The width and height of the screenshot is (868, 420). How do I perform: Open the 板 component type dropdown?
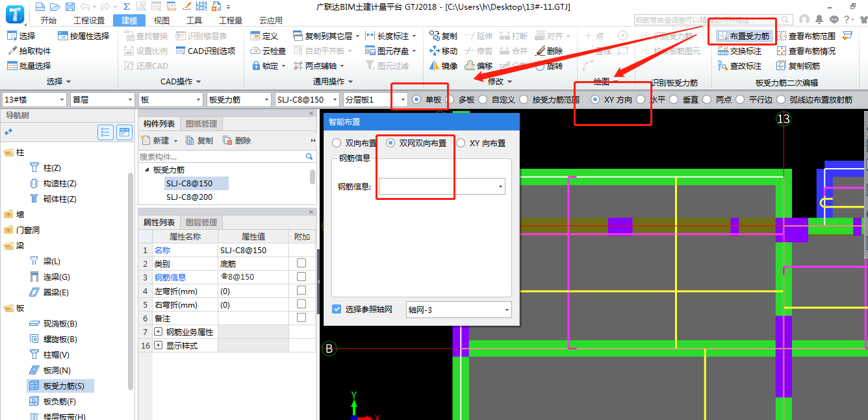[x=170, y=99]
